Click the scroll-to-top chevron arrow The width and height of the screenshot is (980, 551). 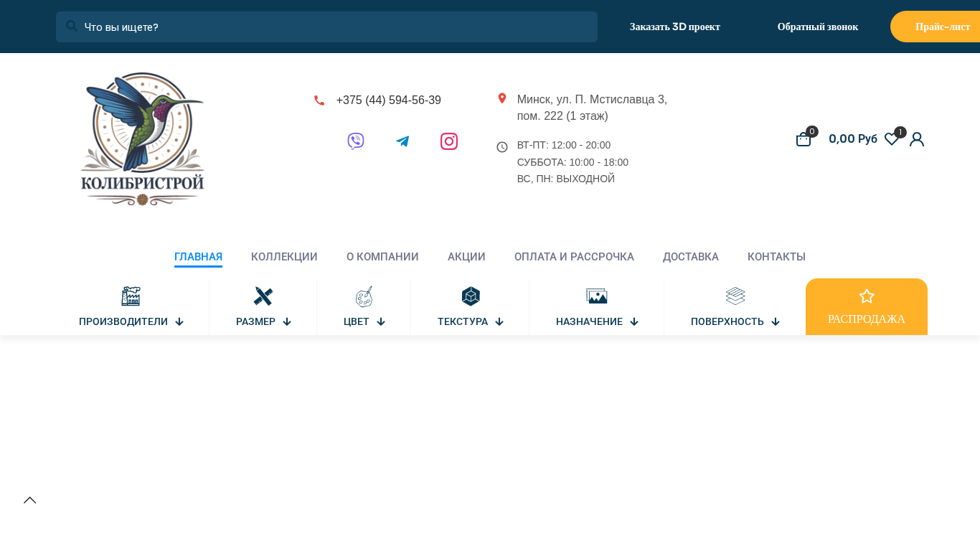[x=29, y=500]
